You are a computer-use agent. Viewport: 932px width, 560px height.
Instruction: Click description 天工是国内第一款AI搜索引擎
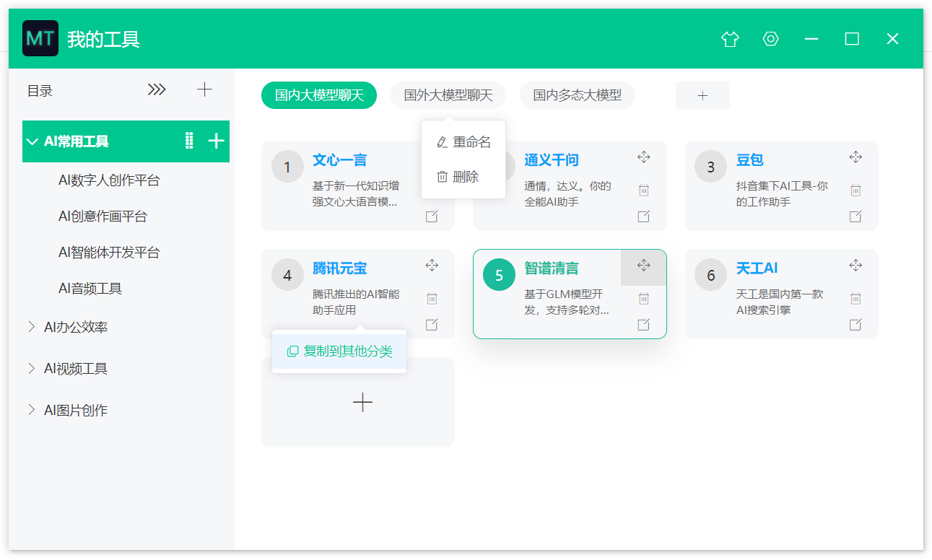pos(780,302)
